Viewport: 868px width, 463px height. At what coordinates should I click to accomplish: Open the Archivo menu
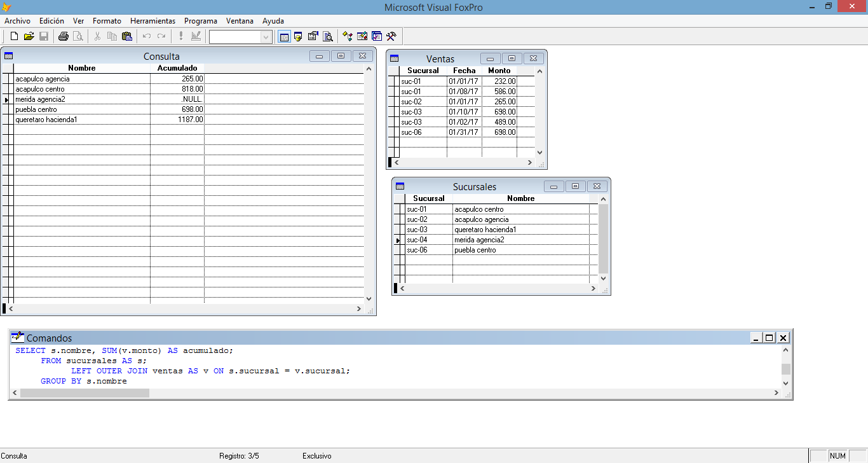[17, 21]
